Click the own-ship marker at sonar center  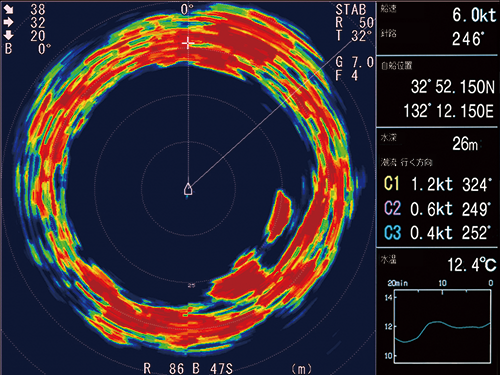point(188,189)
